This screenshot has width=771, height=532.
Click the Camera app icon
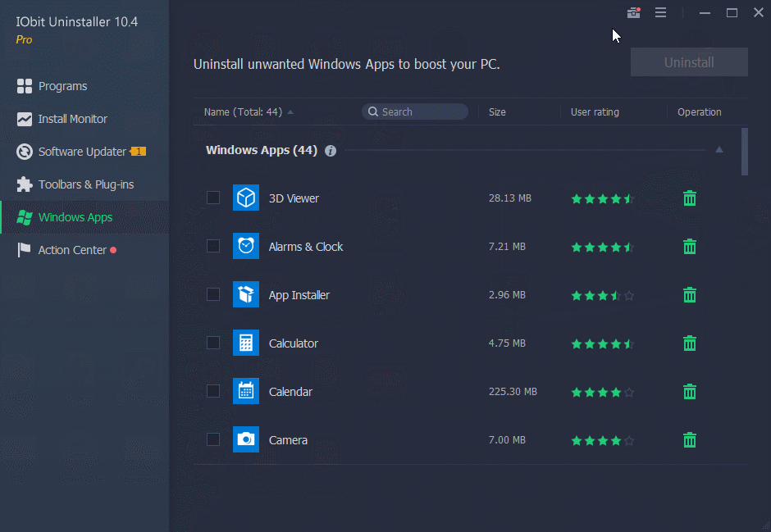pos(246,439)
